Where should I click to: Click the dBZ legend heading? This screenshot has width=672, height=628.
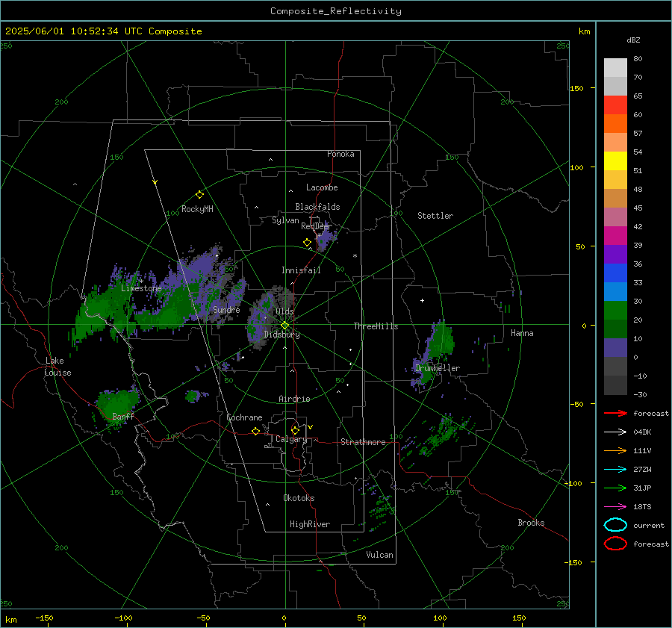click(633, 40)
